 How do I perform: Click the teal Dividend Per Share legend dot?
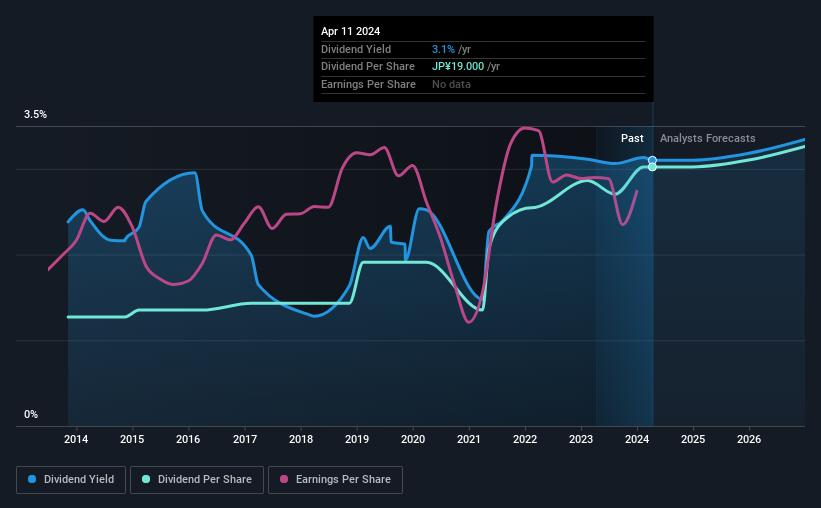(x=146, y=479)
